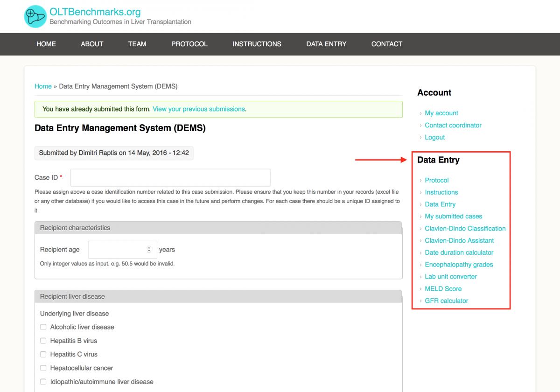The width and height of the screenshot is (560, 392).
Task: Tick the Hepatitis B virus checkbox
Action: pyautogui.click(x=43, y=341)
